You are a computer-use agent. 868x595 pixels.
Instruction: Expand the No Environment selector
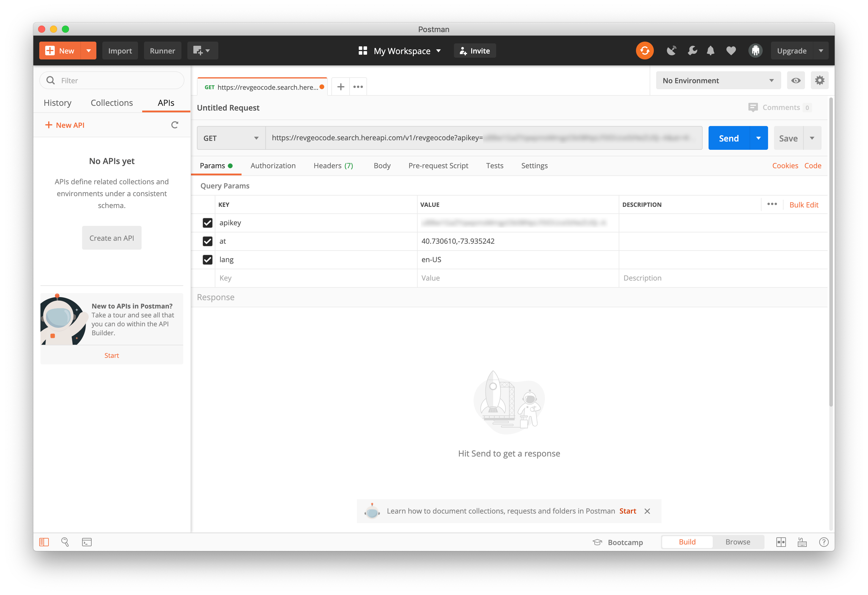pos(717,81)
